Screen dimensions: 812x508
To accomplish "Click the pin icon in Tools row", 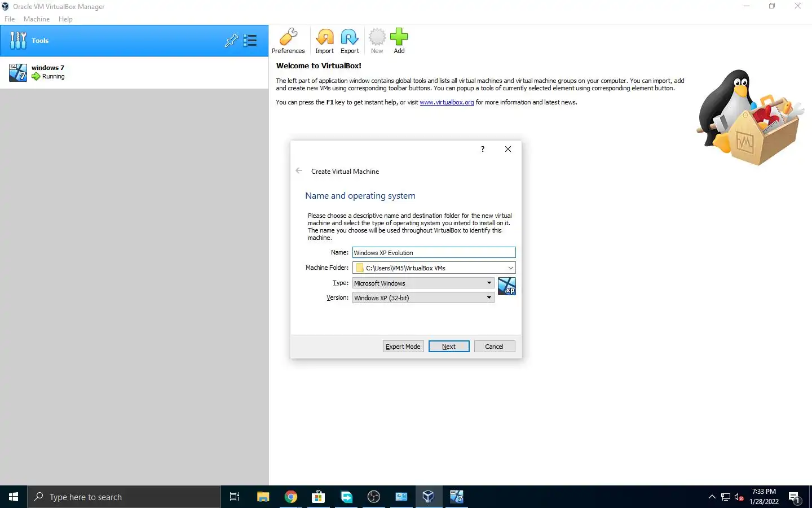I will point(231,41).
